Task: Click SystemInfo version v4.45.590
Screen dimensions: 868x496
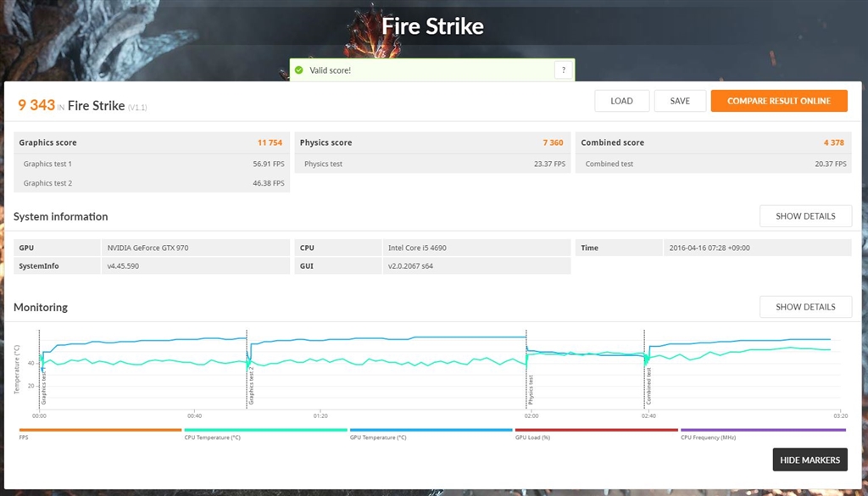Action: pyautogui.click(x=196, y=265)
